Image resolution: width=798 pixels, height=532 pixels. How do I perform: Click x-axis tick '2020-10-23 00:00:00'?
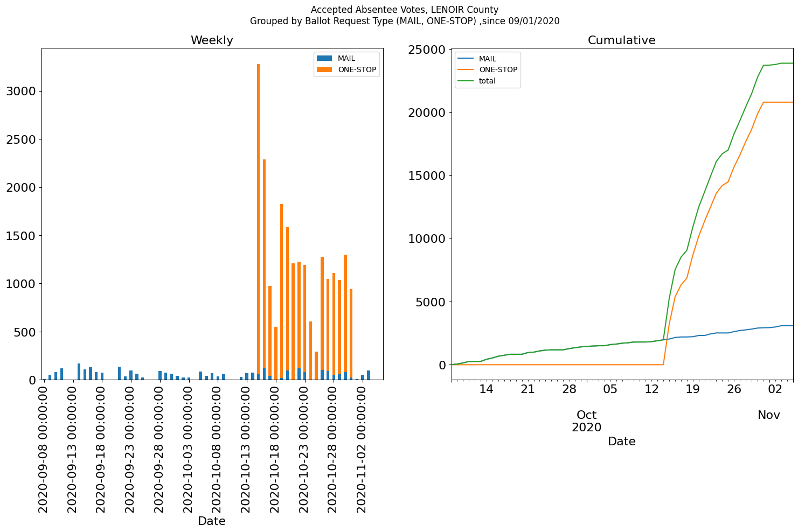tap(304, 449)
